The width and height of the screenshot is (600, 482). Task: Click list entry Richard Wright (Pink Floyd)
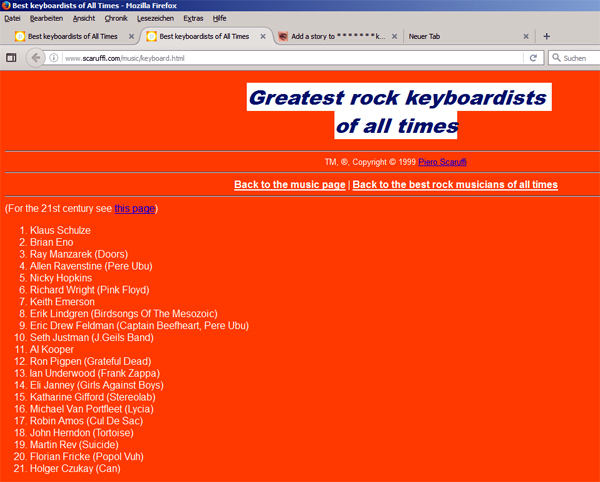point(90,290)
